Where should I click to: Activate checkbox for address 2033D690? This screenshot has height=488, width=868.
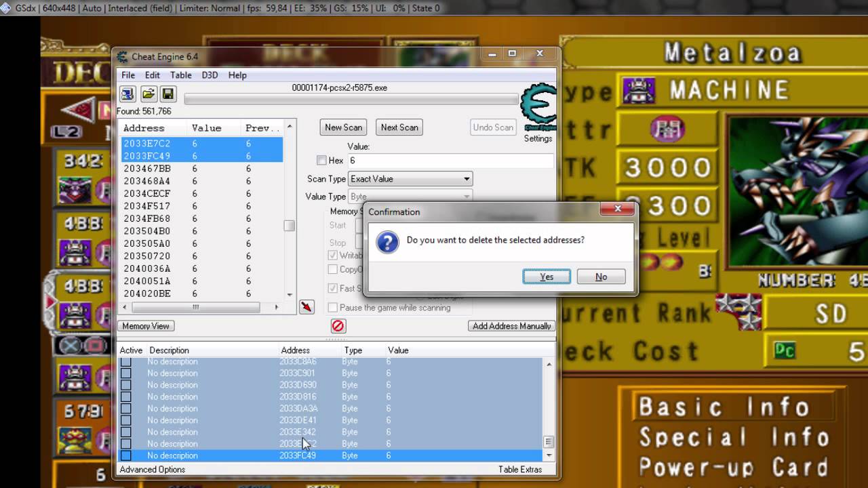pos(126,385)
